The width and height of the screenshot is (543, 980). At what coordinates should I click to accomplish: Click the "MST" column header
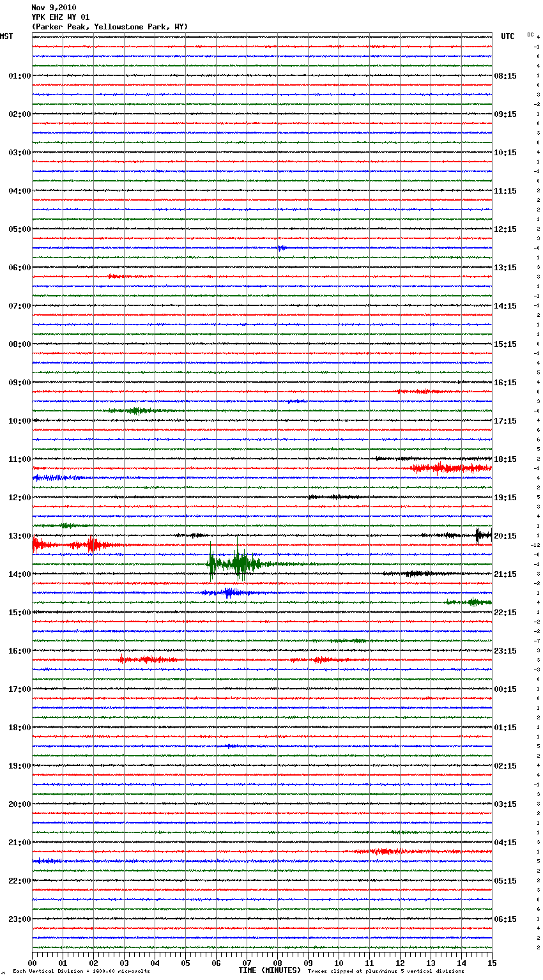6,36
